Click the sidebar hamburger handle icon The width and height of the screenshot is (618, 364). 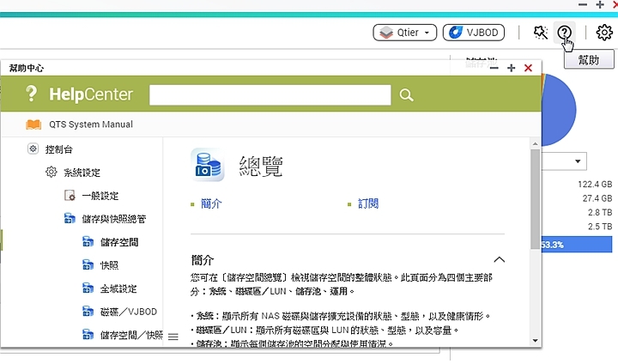click(x=173, y=337)
